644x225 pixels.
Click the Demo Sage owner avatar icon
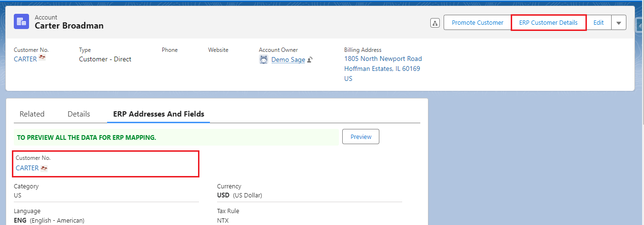tap(264, 59)
